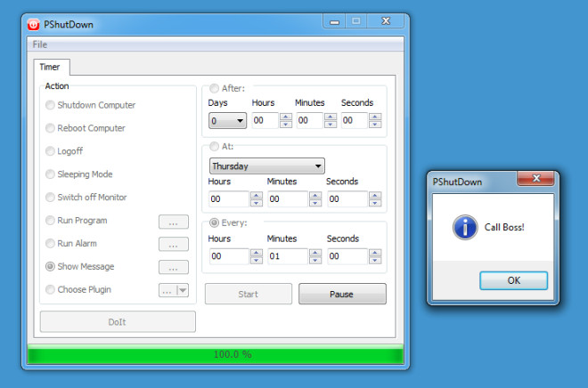The width and height of the screenshot is (588, 388).
Task: Select the Reboot Computer option
Action: click(50, 128)
